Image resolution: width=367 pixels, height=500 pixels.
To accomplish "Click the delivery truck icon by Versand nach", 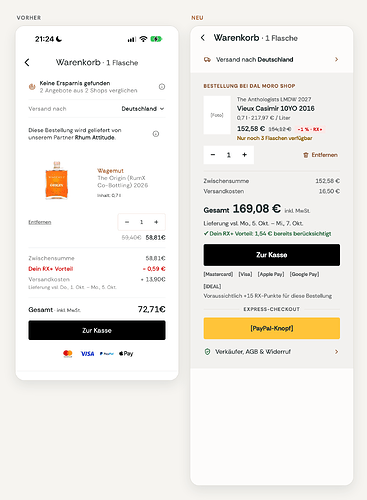I will coord(207,60).
